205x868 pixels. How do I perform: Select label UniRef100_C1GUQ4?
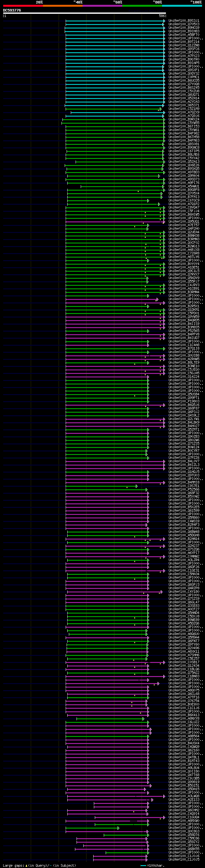(x=184, y=817)
